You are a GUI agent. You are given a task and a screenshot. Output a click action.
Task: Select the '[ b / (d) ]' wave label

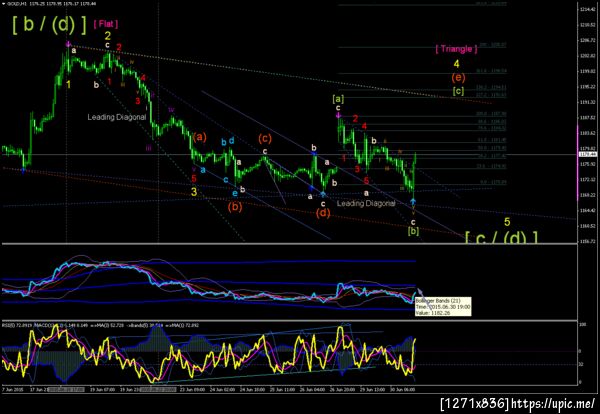point(50,25)
